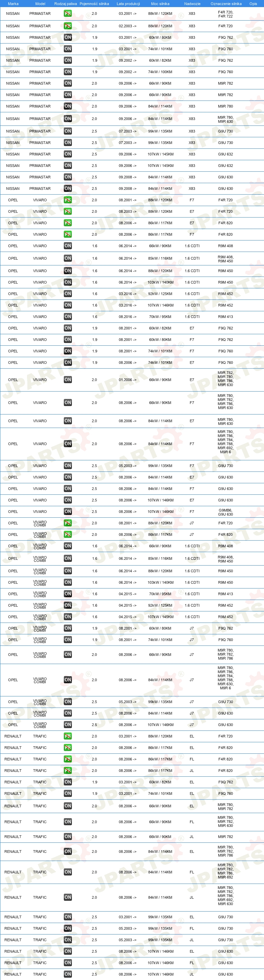
Task: Click ON icon in Opel Vivaro 103kW / 140KM row
Action: click(x=68, y=282)
